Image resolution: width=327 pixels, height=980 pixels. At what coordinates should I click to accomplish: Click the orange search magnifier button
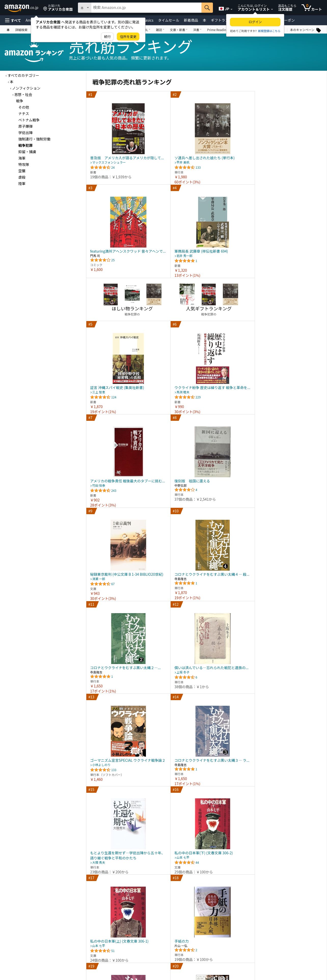pyautogui.click(x=207, y=8)
